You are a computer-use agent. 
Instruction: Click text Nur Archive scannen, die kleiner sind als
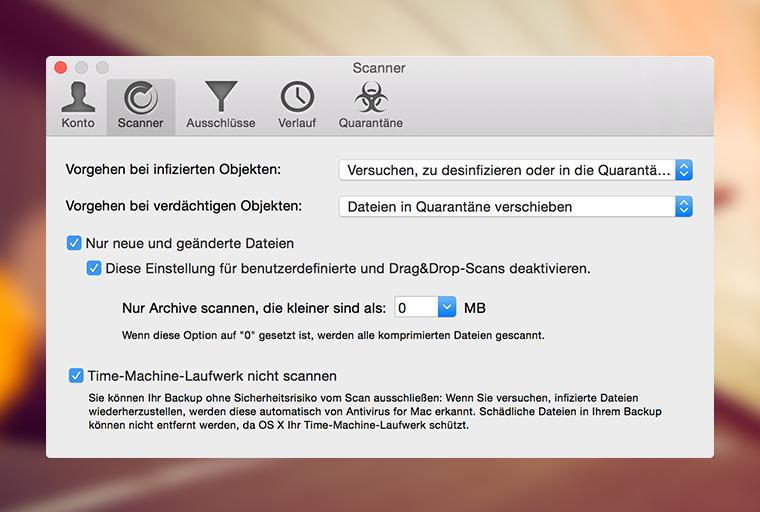point(254,308)
